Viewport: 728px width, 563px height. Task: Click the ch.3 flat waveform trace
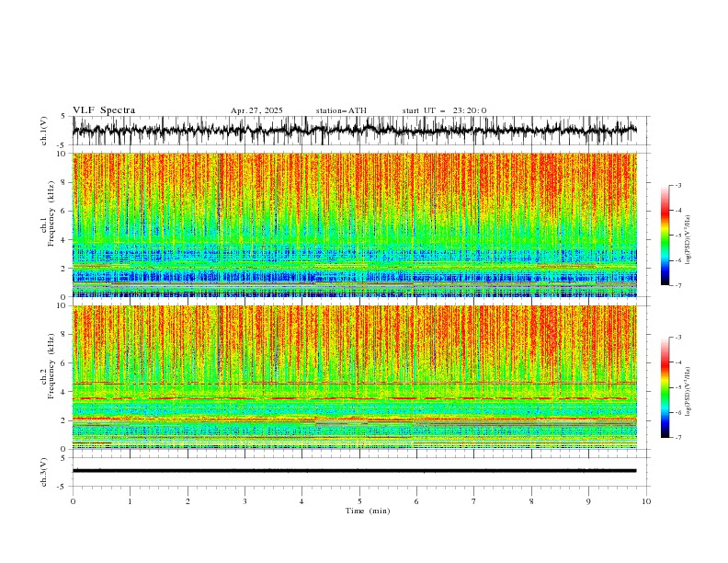(x=355, y=471)
